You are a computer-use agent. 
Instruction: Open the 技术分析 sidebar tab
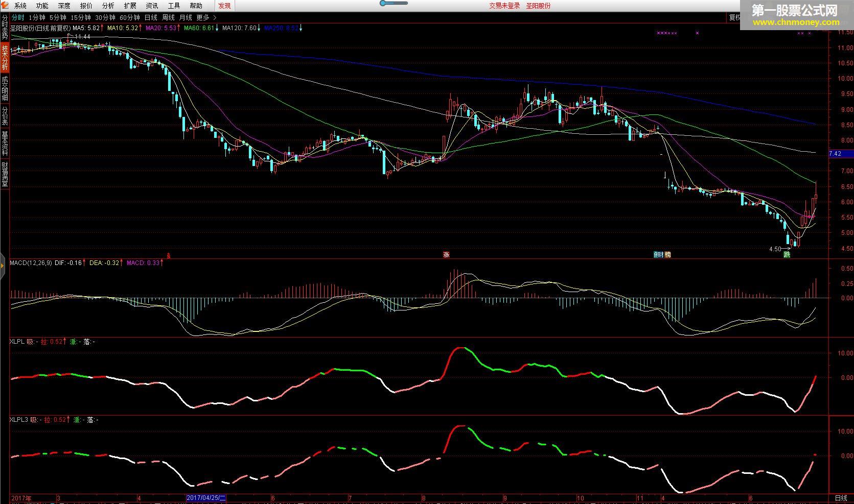tap(5, 57)
